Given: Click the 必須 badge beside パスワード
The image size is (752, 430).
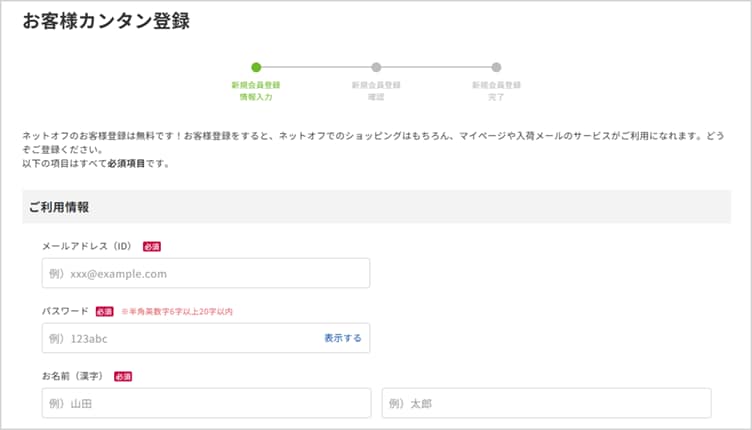Looking at the screenshot, I should 105,311.
